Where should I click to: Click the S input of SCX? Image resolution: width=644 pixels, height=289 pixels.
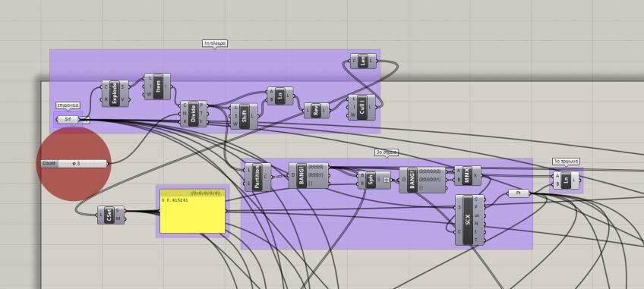click(459, 208)
